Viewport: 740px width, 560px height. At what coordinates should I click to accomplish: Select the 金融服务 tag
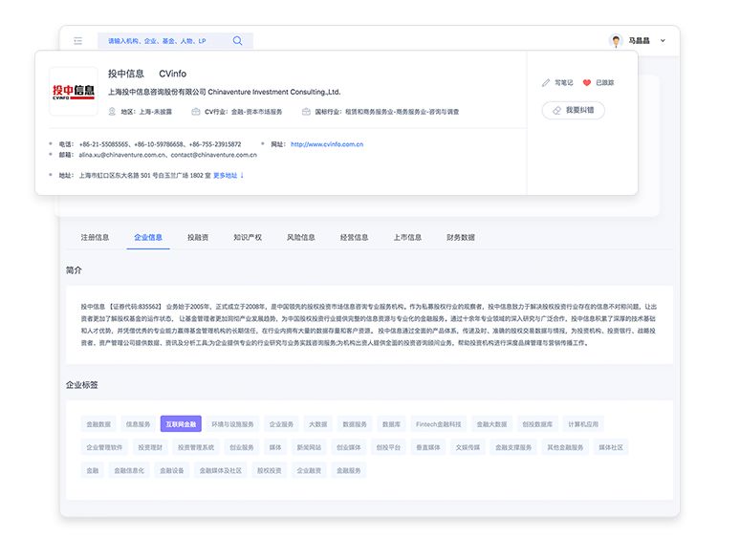[x=348, y=470]
